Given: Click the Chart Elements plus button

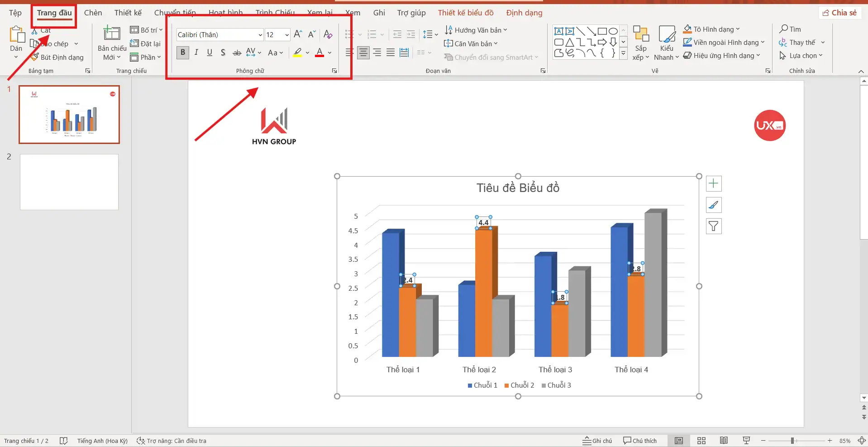Looking at the screenshot, I should (x=714, y=183).
